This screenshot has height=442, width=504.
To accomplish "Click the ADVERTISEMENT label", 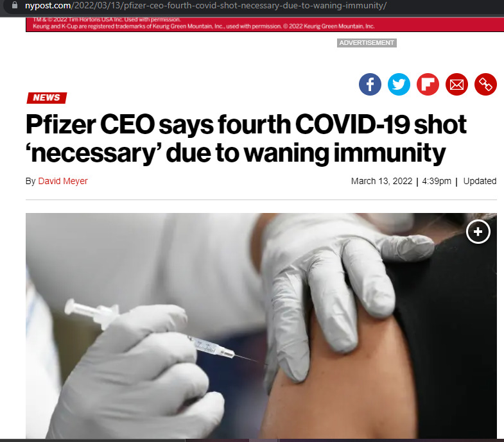I will [x=367, y=43].
